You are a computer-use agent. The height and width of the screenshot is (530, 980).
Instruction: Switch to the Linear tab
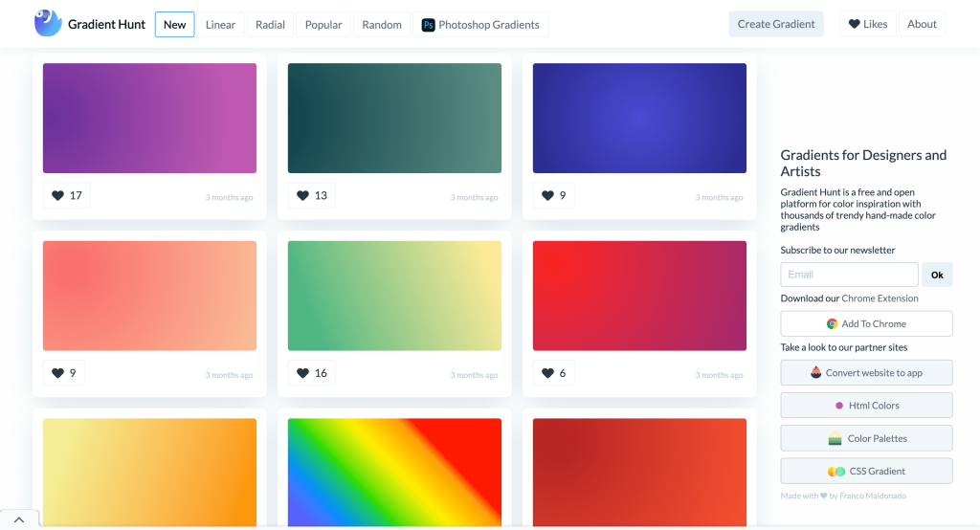click(221, 24)
